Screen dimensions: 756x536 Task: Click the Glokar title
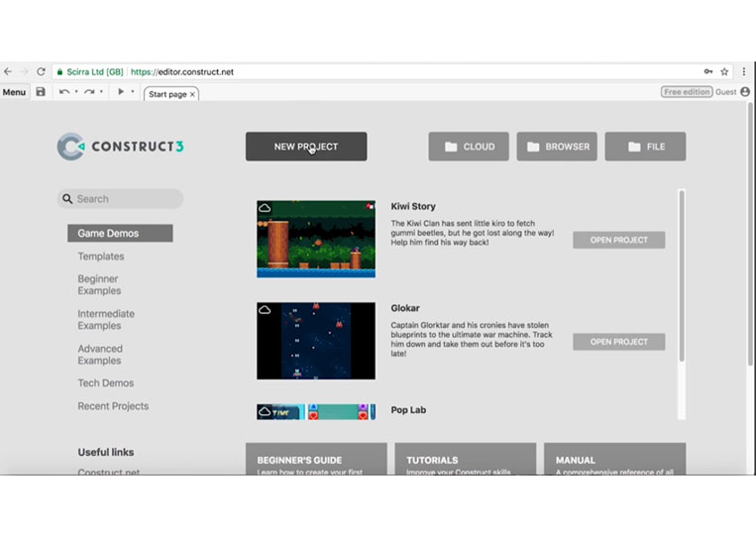[x=405, y=308]
